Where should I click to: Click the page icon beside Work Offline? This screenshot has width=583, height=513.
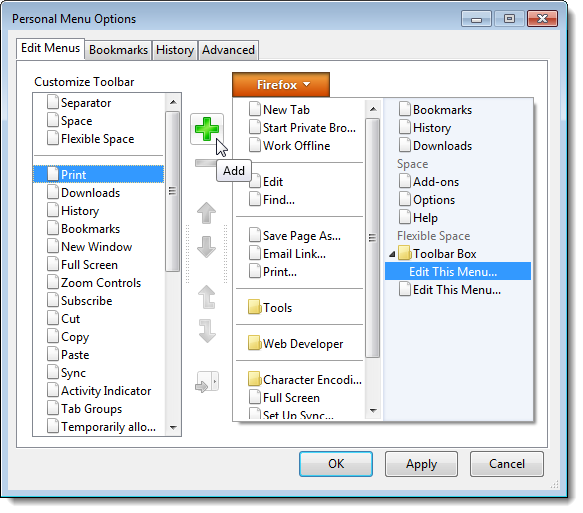(x=255, y=145)
